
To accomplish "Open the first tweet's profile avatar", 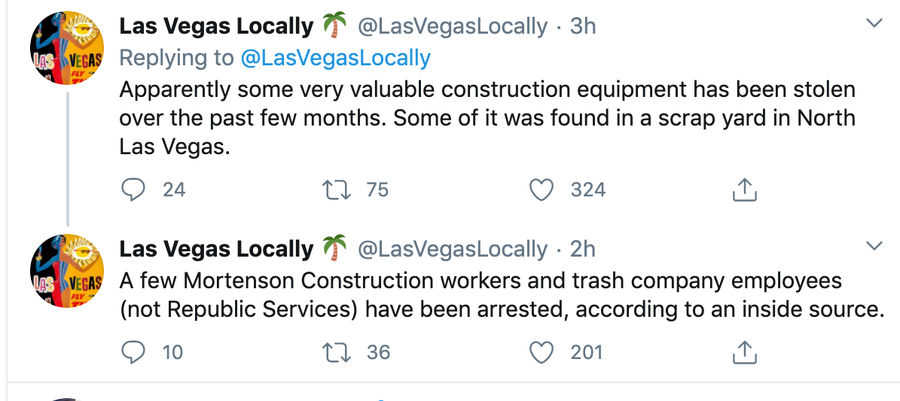I will 67,48.
